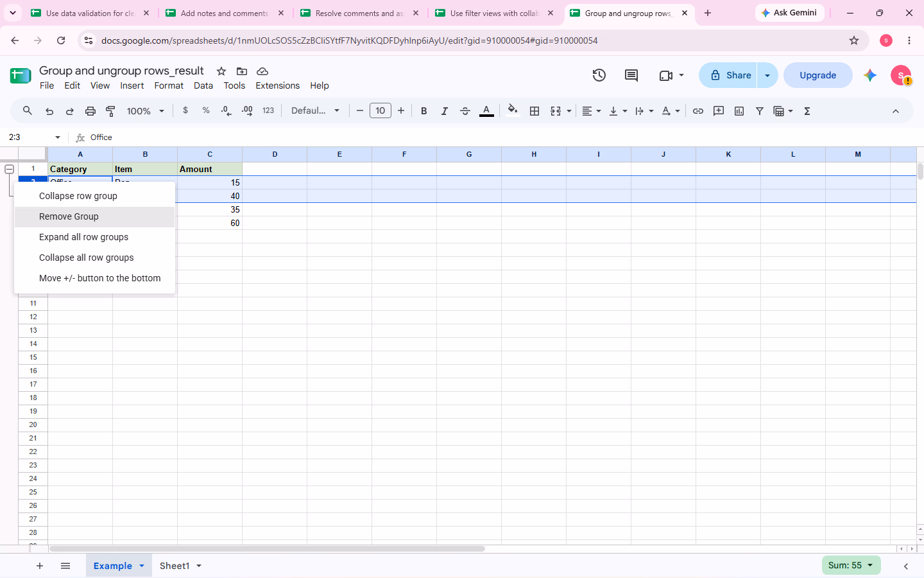The image size is (924, 578).
Task: Select Collapse row group menu entry
Action: 94,196
